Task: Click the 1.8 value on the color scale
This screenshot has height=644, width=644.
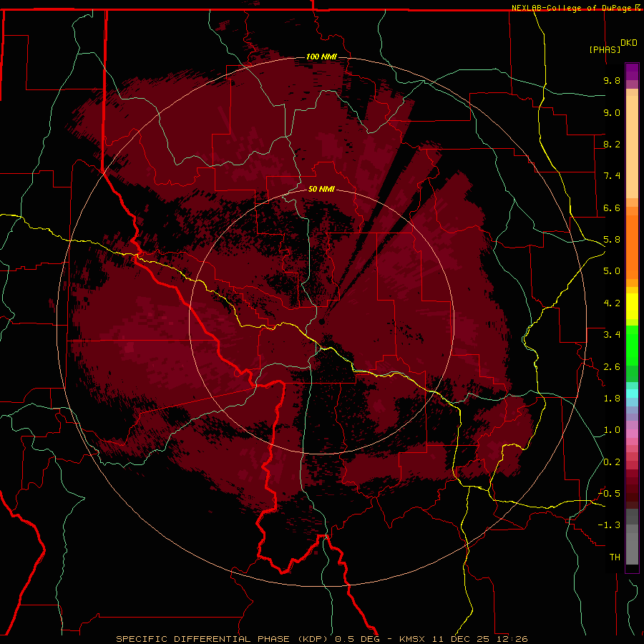Action: [612, 399]
